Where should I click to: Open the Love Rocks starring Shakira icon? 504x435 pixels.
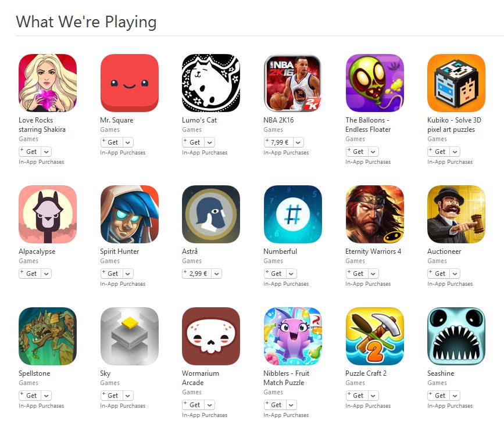point(48,83)
